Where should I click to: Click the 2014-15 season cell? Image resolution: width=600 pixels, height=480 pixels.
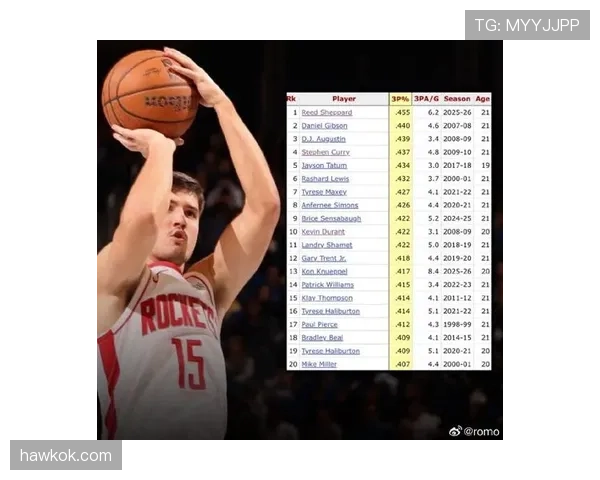457,338
